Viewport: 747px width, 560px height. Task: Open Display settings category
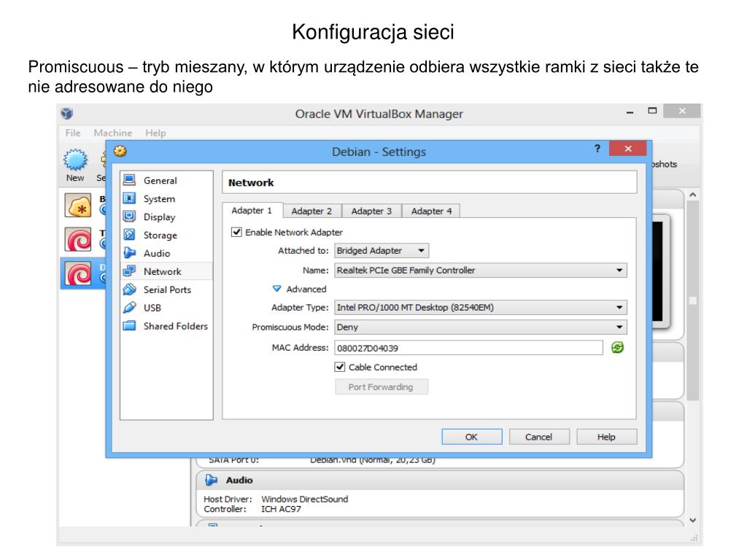[166, 217]
